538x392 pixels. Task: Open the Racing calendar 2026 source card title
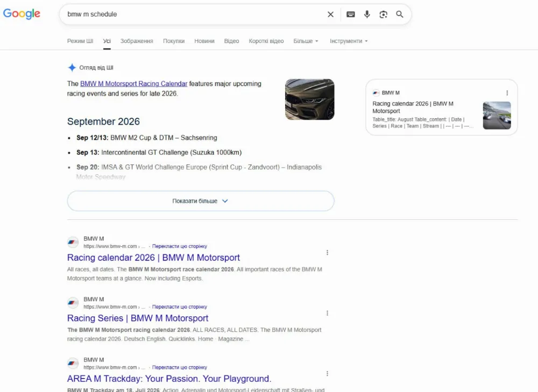[x=413, y=108]
